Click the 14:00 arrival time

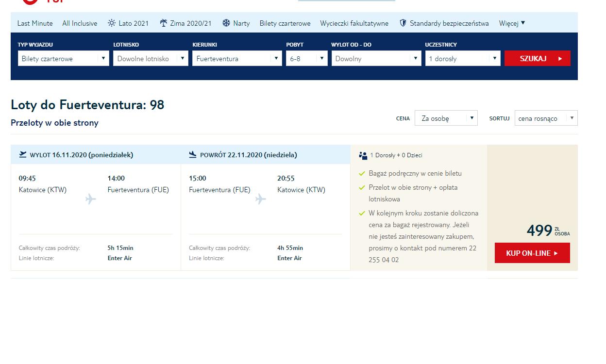[116, 178]
